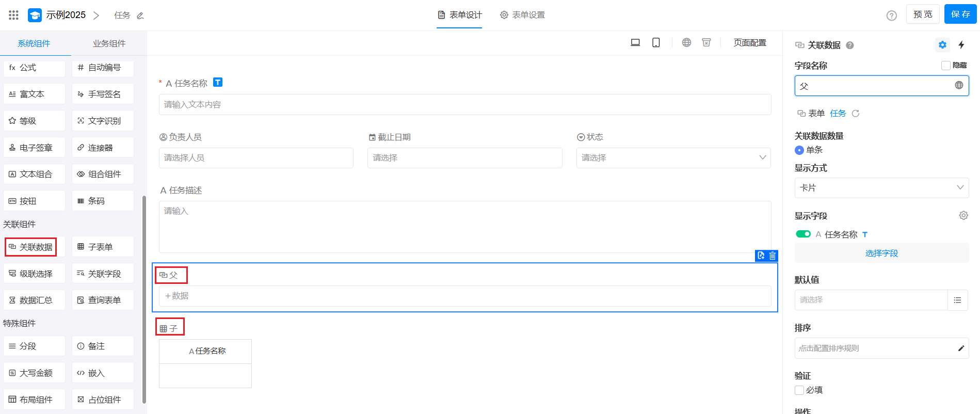Switch to desktop preview layout icon
Viewport: 980px width, 414px height.
click(x=635, y=43)
